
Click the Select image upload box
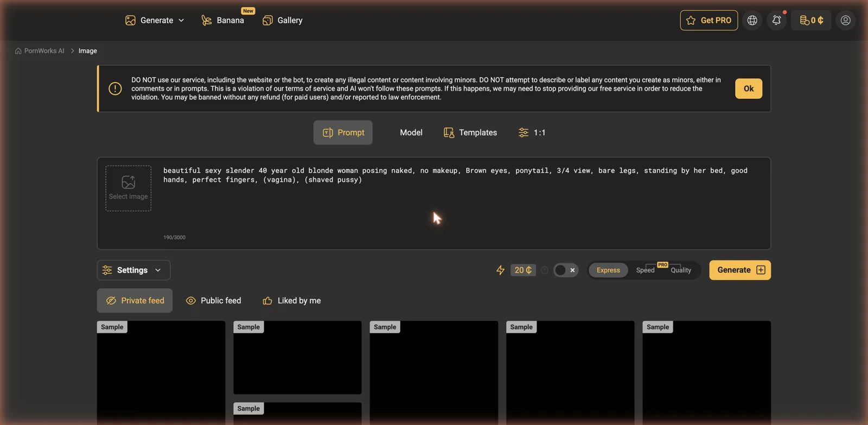(129, 188)
